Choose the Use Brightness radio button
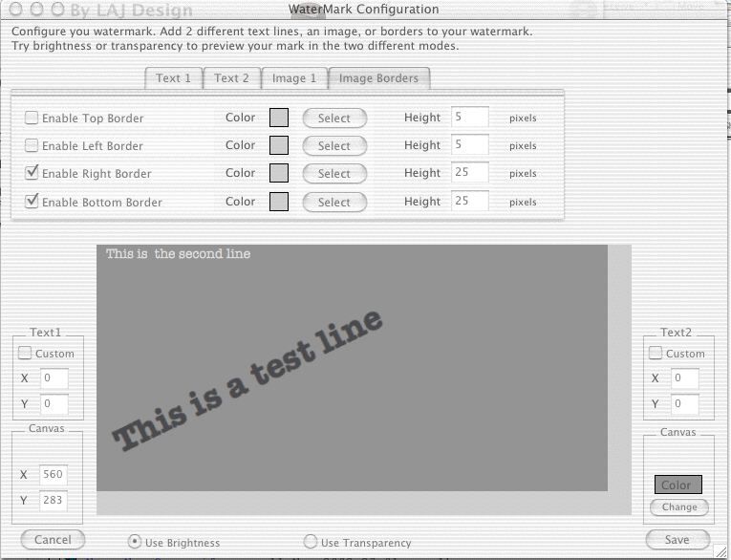This screenshot has height=560, width=731. pyautogui.click(x=135, y=542)
